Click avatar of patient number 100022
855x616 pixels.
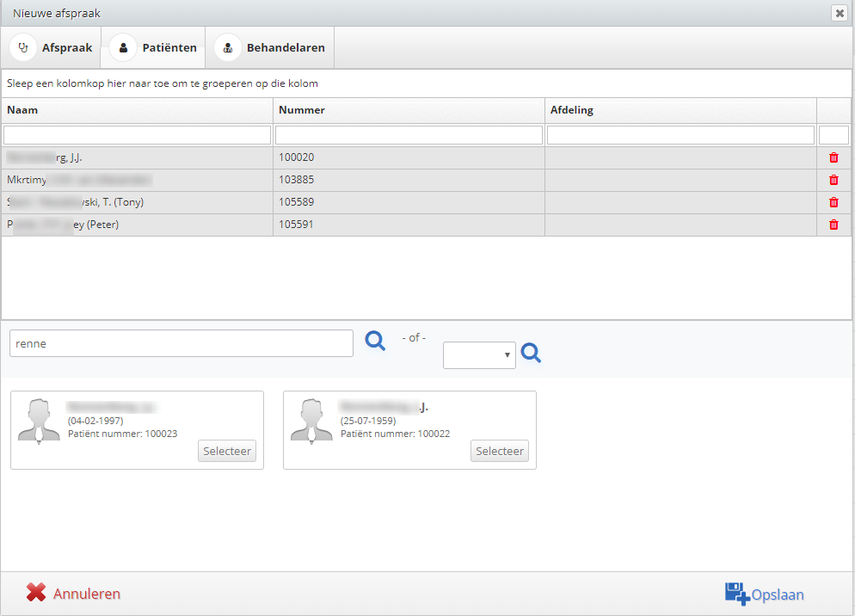pos(311,422)
